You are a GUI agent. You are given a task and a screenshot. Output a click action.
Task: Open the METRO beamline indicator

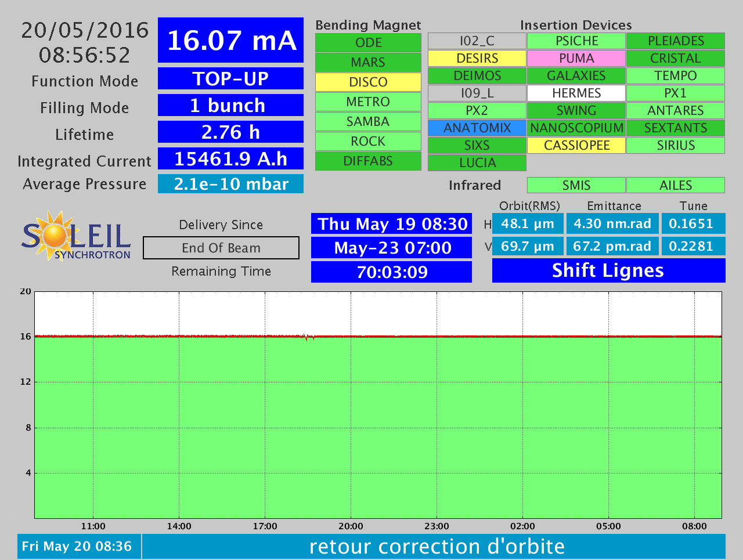[368, 102]
